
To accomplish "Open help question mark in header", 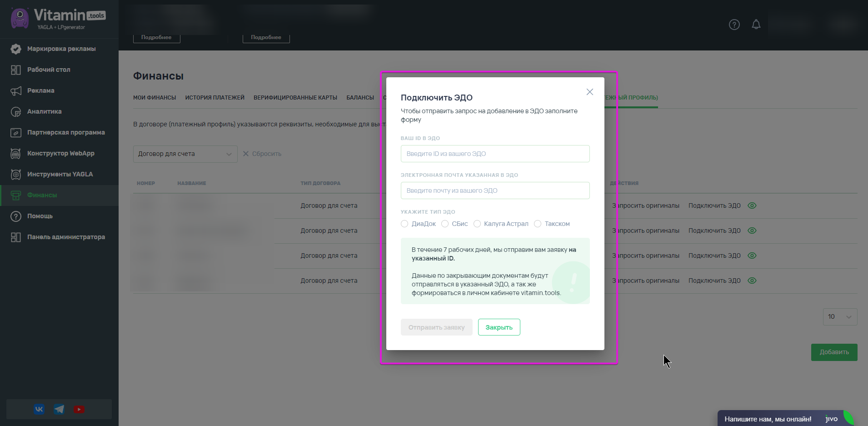I will 734,25.
